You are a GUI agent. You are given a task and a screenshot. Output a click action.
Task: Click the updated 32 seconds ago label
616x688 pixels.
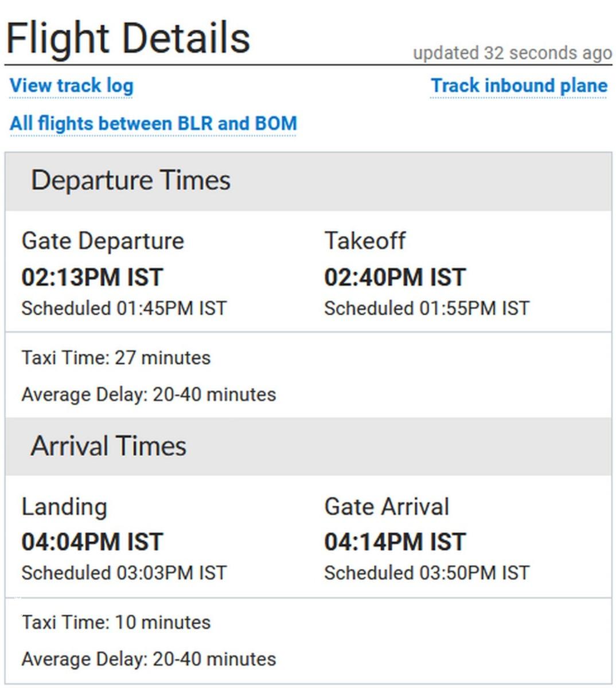click(x=512, y=53)
